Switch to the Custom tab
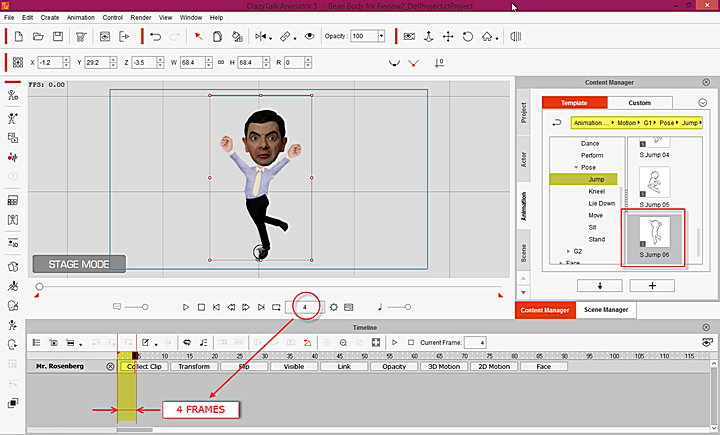Screen dimensions: 720x435 pos(639,103)
